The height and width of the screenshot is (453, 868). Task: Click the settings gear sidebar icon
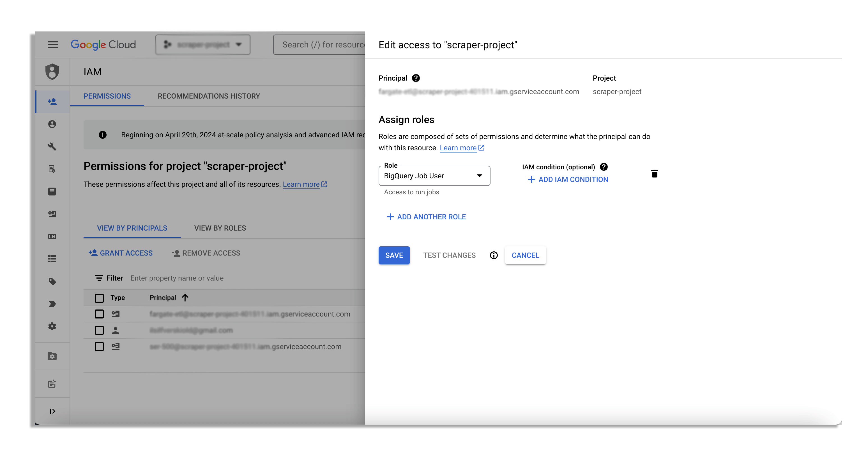52,326
